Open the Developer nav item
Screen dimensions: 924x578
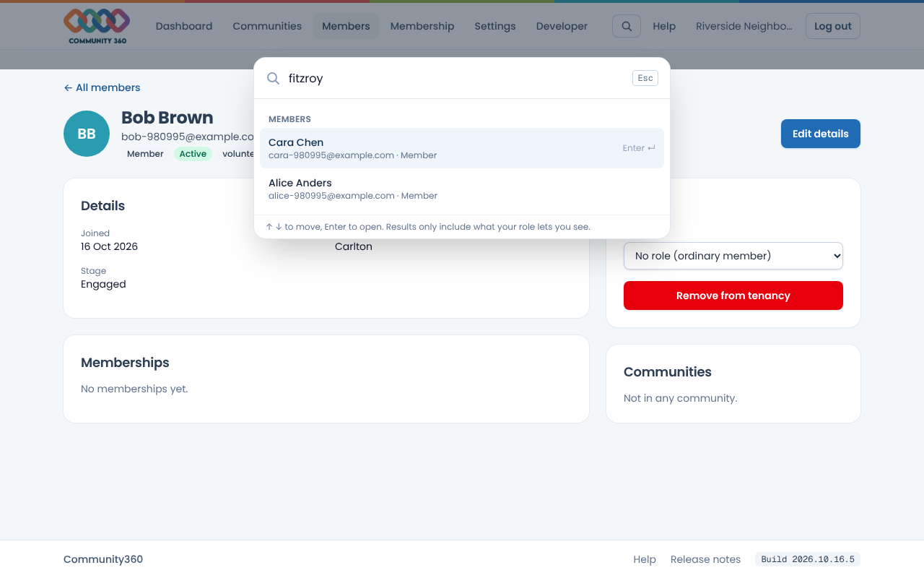[562, 26]
